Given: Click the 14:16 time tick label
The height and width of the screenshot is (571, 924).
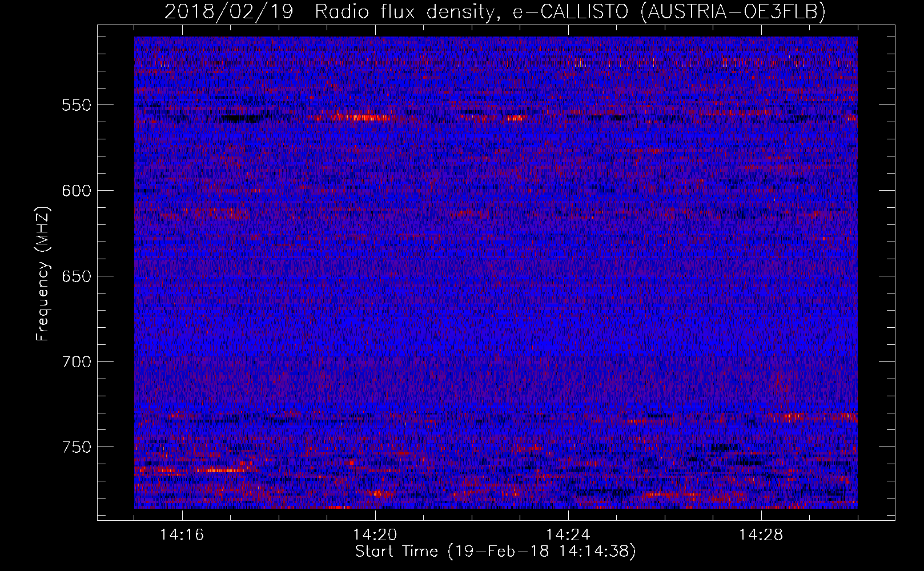Looking at the screenshot, I should (182, 535).
